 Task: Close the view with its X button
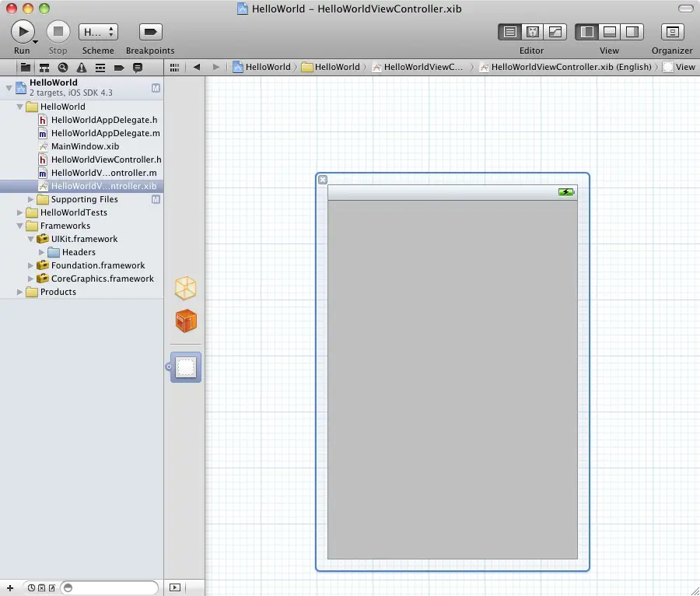[323, 180]
